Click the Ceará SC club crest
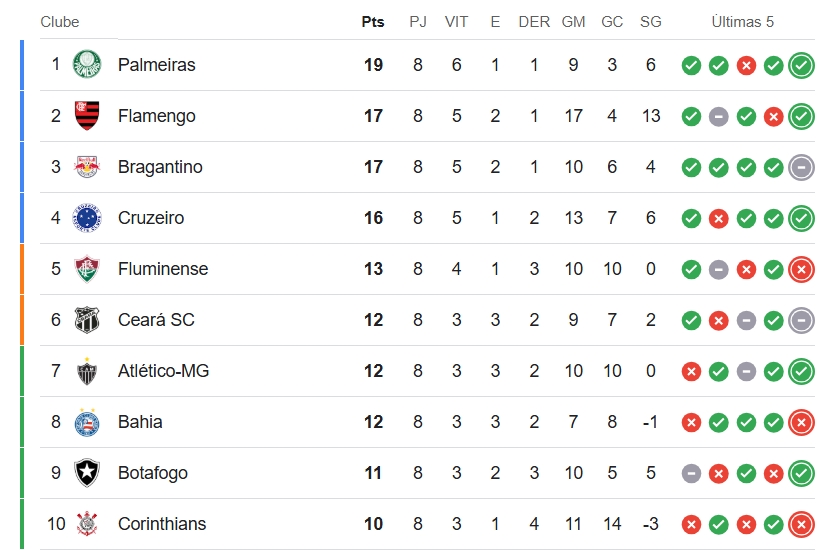The image size is (840, 550). pos(87,320)
